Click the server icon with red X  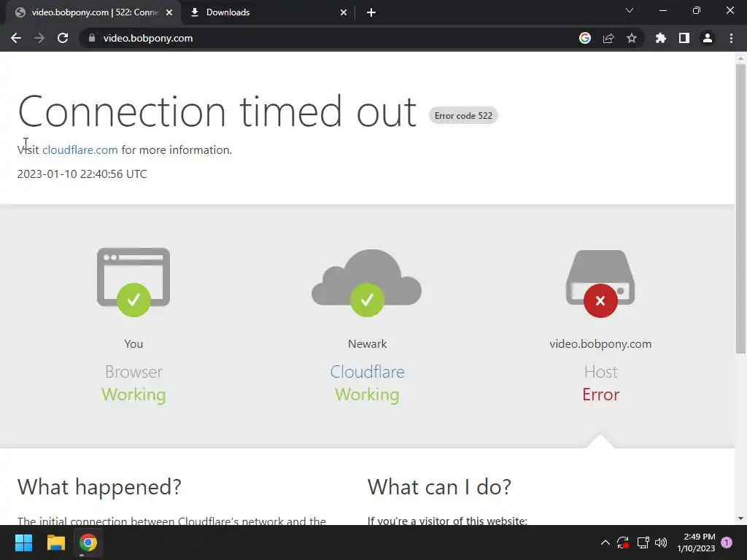point(600,284)
